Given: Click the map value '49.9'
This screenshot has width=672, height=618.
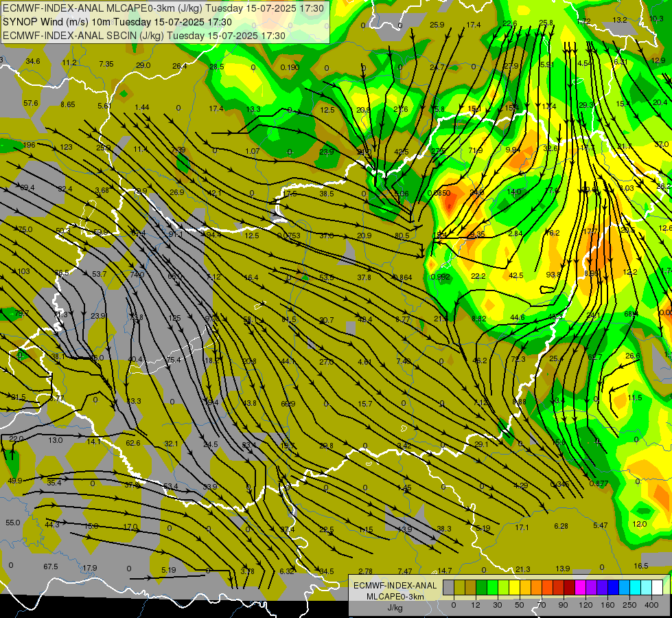Looking at the screenshot, I should [x=15, y=481].
